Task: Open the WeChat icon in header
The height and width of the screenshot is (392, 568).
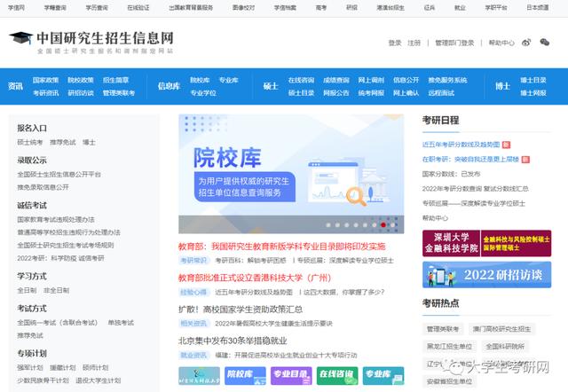Action: pos(544,43)
